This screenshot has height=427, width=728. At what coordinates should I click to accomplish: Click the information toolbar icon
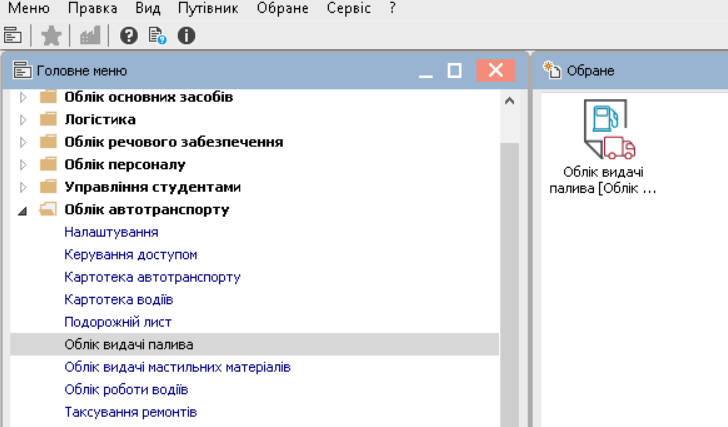(x=186, y=36)
